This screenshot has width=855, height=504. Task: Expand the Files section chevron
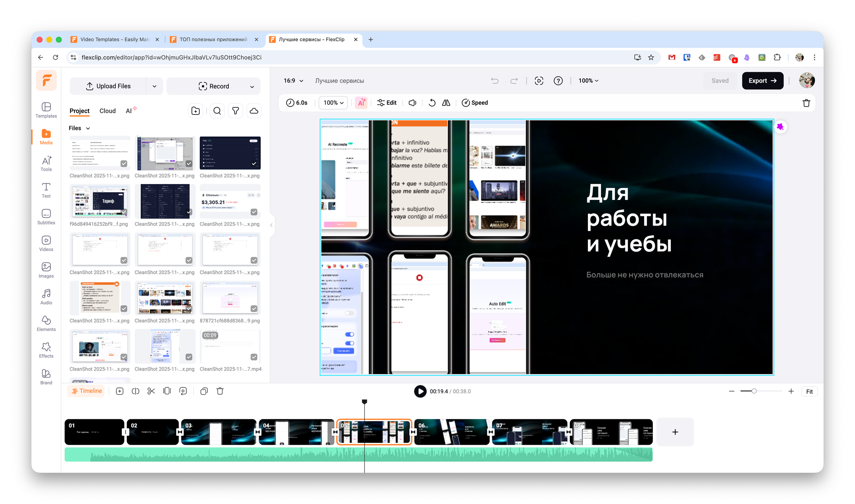click(88, 128)
